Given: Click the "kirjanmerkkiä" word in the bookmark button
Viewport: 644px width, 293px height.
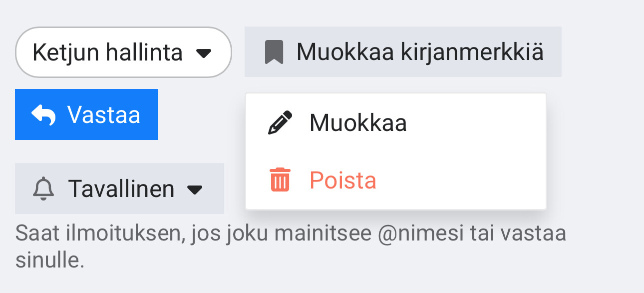Looking at the screenshot, I should [472, 52].
